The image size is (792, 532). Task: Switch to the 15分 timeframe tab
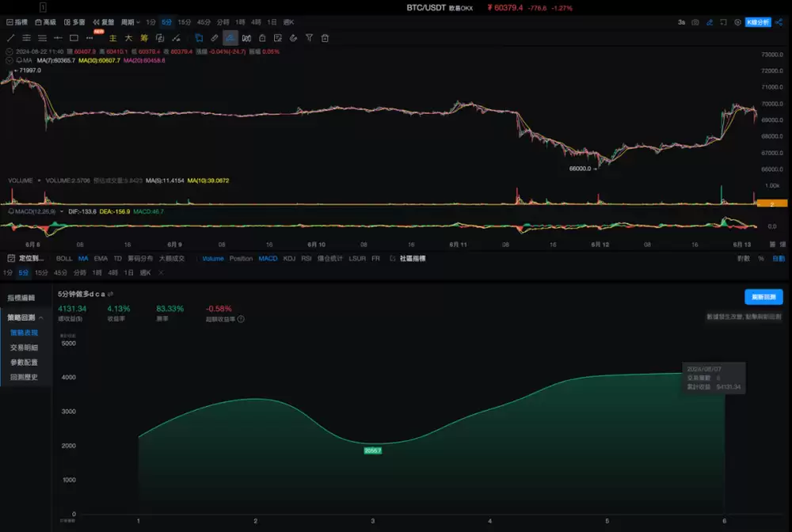pyautogui.click(x=184, y=22)
